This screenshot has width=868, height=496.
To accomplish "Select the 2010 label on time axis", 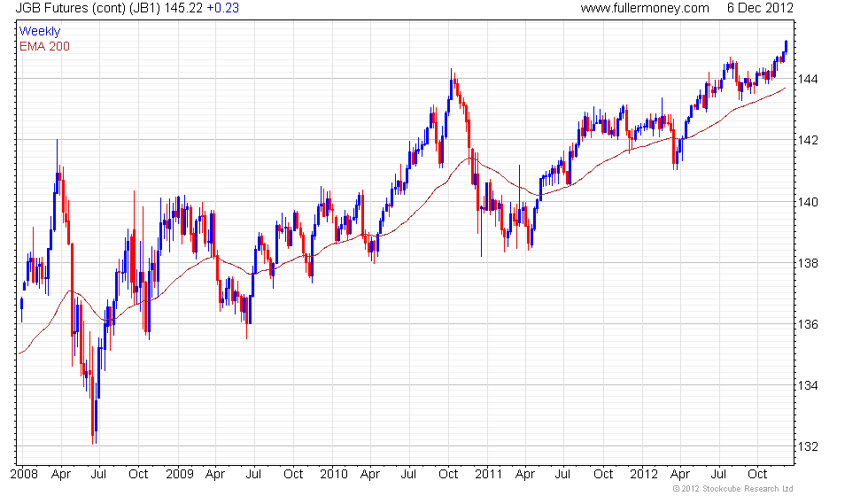I will pyautogui.click(x=335, y=474).
